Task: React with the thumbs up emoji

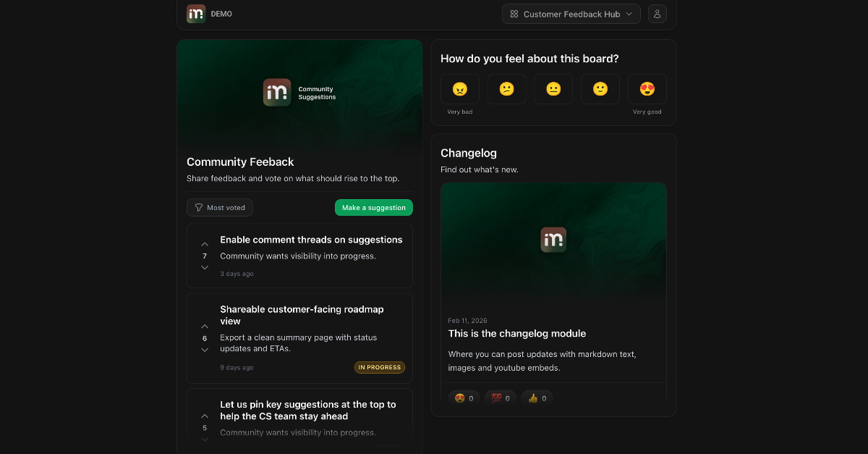Action: coord(537,398)
